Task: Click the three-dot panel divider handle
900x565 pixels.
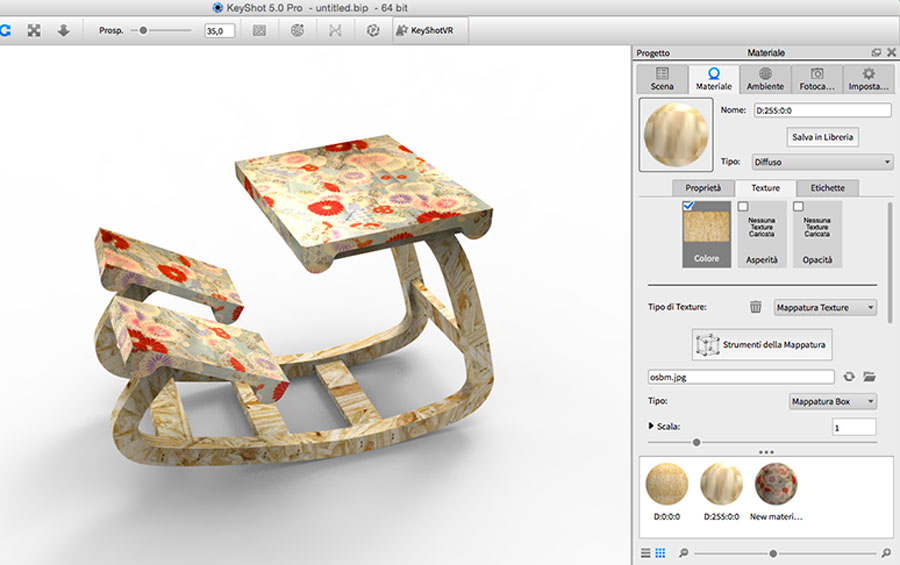Action: (x=766, y=452)
